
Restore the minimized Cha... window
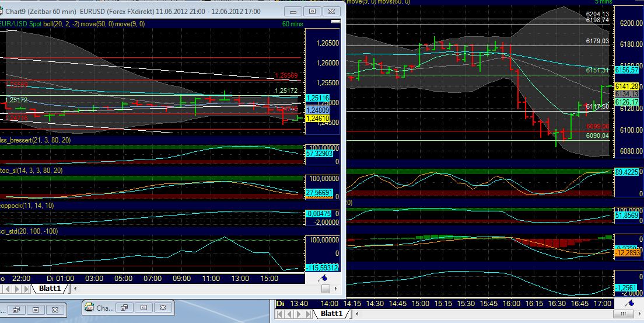click(x=123, y=307)
